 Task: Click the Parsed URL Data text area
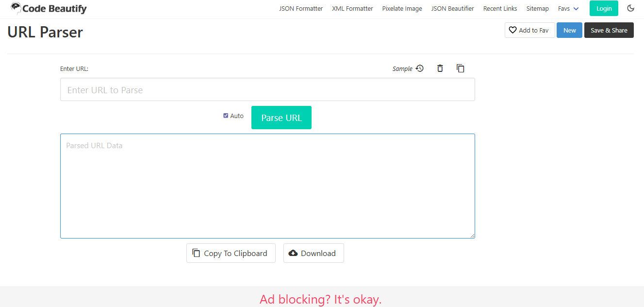[x=267, y=186]
